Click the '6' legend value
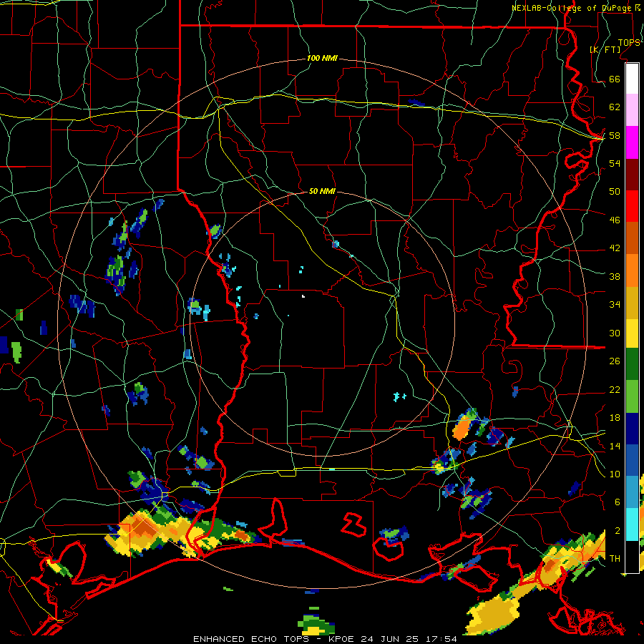 coord(618,502)
